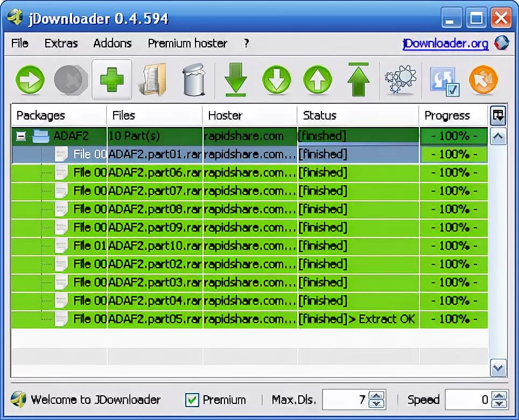Click the "[finished]> Extract OK" status cell
This screenshot has width=519, height=420.
[x=358, y=319]
